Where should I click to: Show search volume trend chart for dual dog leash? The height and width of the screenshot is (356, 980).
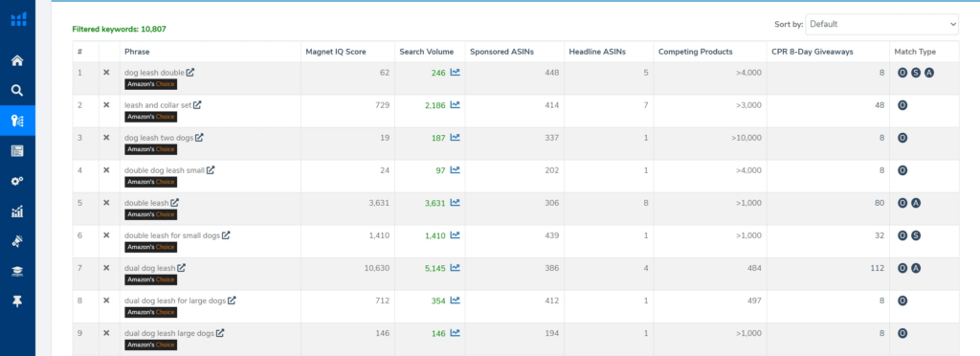coord(455,267)
